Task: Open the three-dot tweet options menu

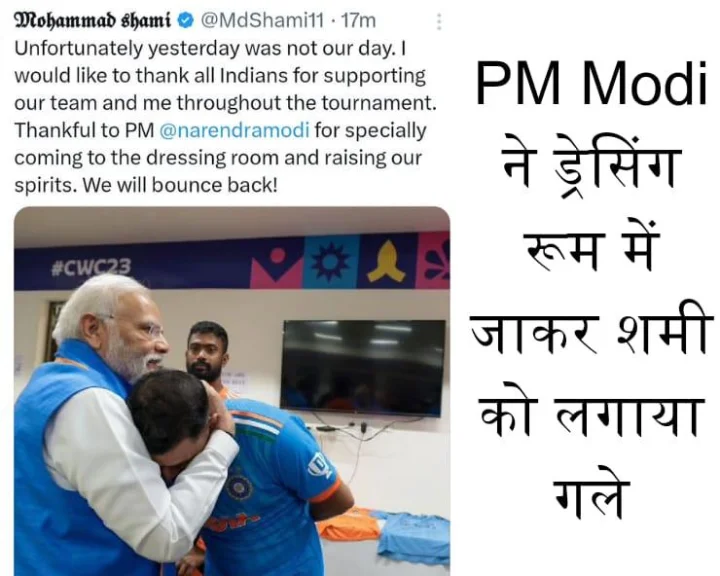Action: 439,22
